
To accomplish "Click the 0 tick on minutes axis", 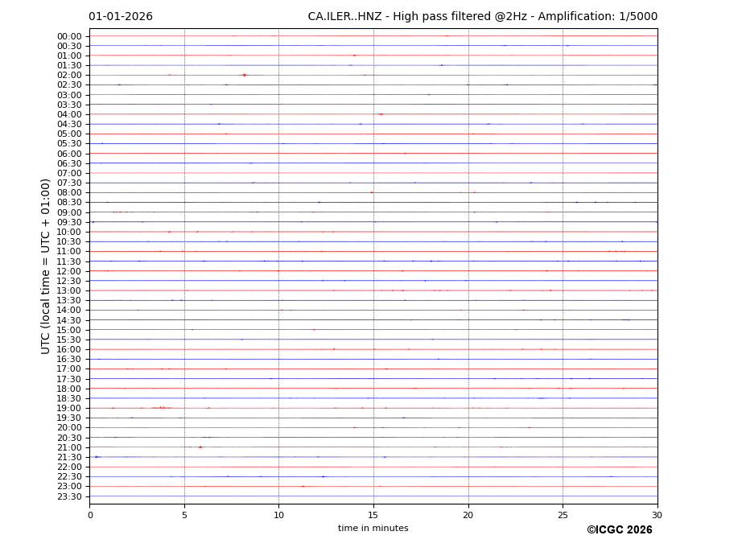I will pos(90,515).
